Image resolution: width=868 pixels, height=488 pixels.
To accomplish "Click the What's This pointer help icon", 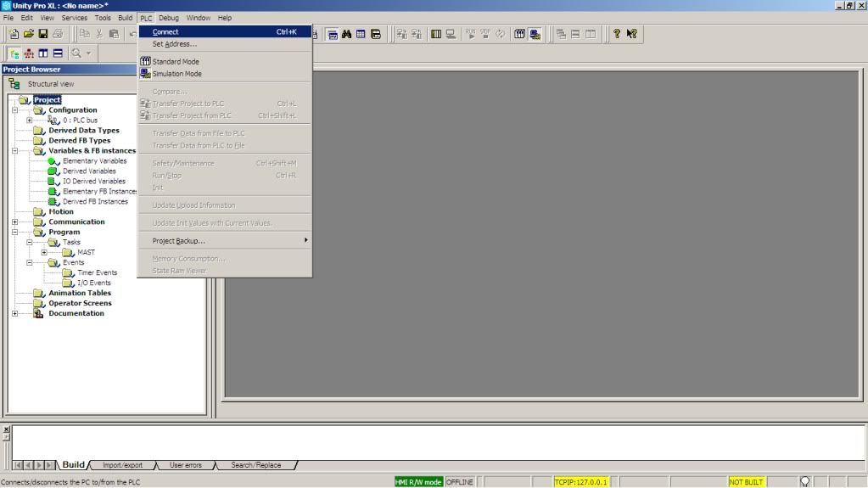I will (x=631, y=34).
